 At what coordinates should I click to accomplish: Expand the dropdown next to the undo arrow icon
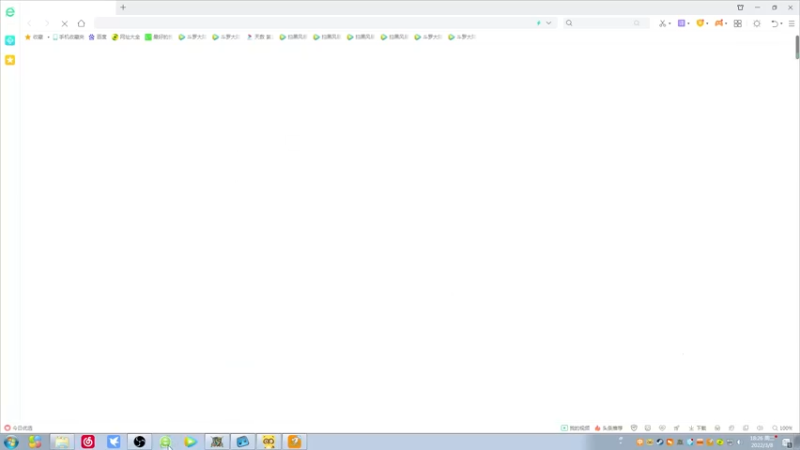point(781,23)
